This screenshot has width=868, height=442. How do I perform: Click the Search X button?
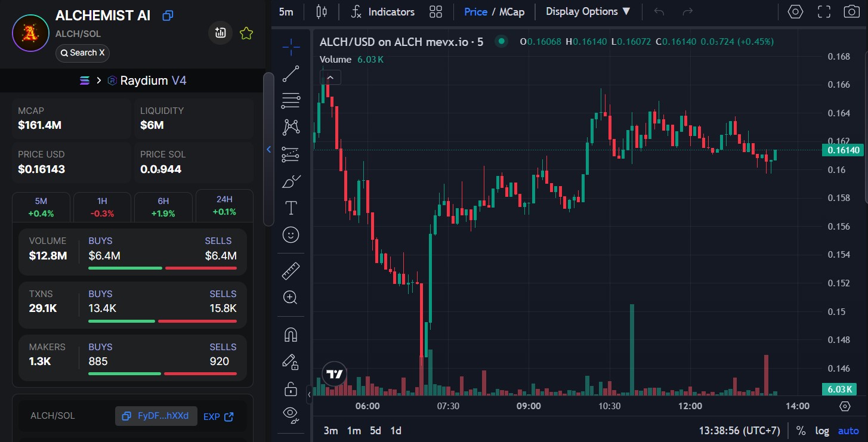pos(82,52)
